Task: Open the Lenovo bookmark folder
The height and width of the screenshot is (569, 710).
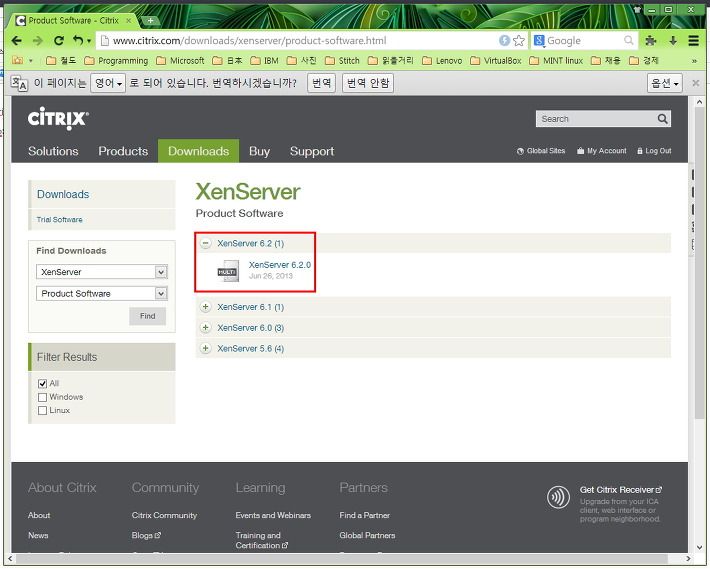Action: pos(442,61)
